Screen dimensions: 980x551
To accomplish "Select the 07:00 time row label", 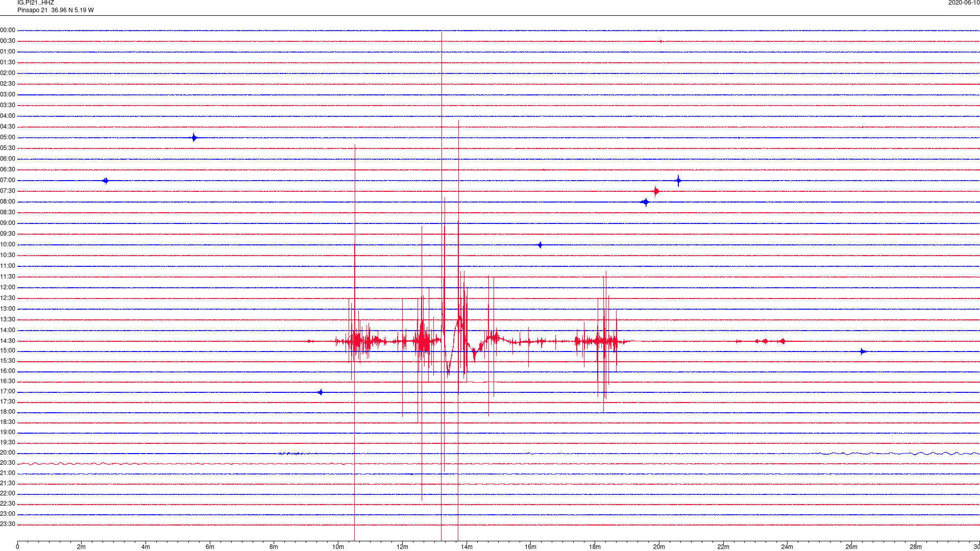I will (x=8, y=181).
